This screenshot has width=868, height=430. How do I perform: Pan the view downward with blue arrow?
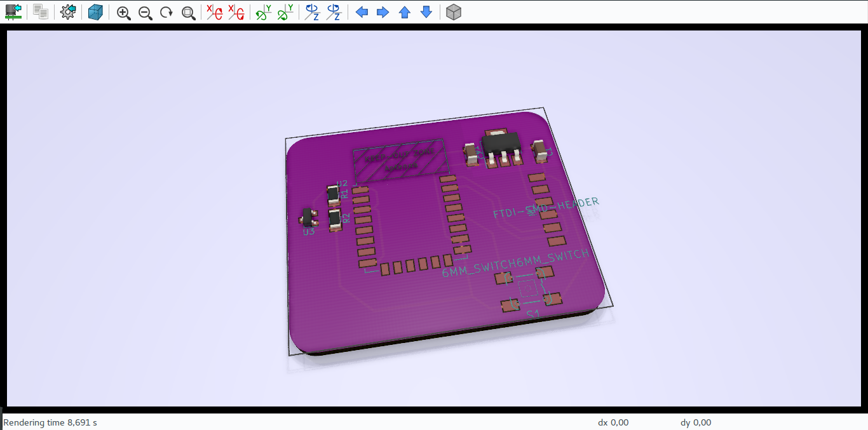[426, 11]
